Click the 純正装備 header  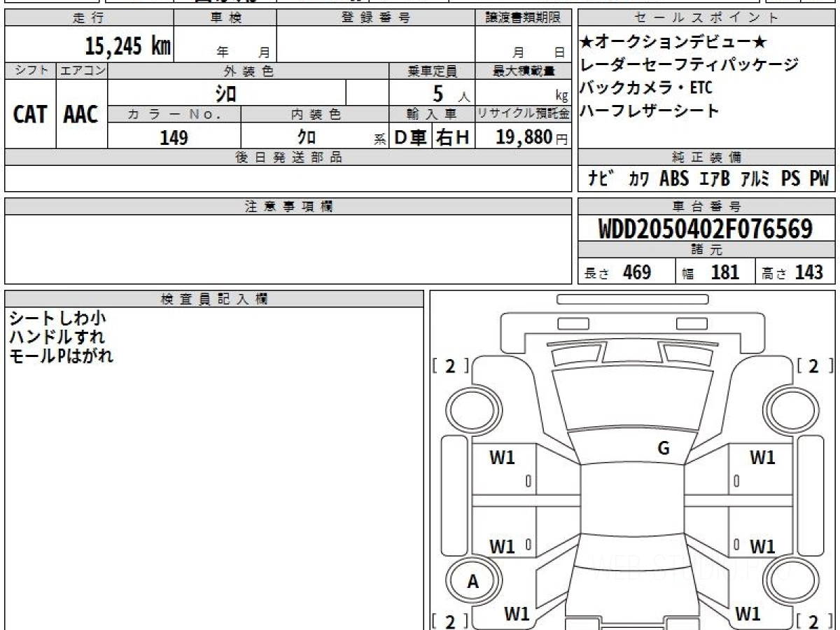coord(706,157)
